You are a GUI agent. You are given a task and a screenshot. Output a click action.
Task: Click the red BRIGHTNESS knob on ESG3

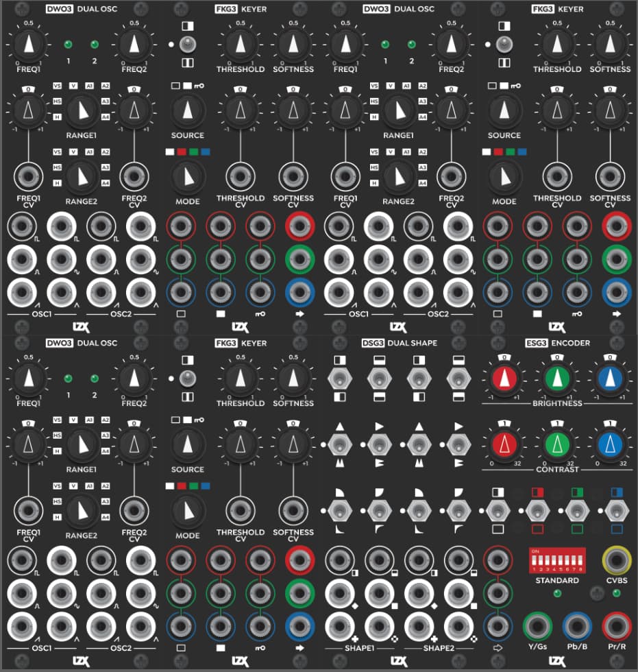click(504, 379)
